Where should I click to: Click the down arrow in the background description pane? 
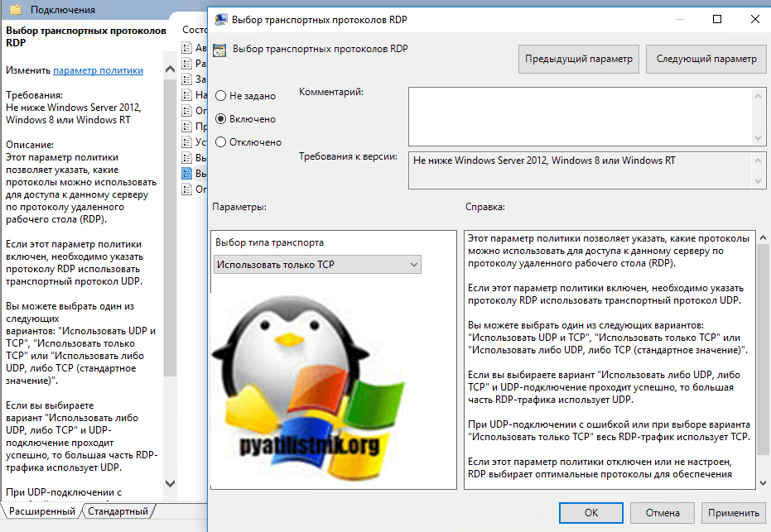[170, 483]
